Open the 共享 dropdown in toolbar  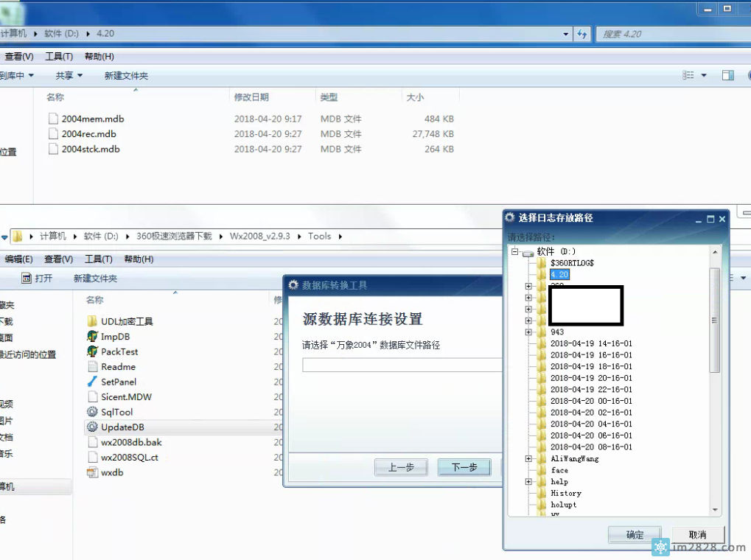tap(69, 76)
